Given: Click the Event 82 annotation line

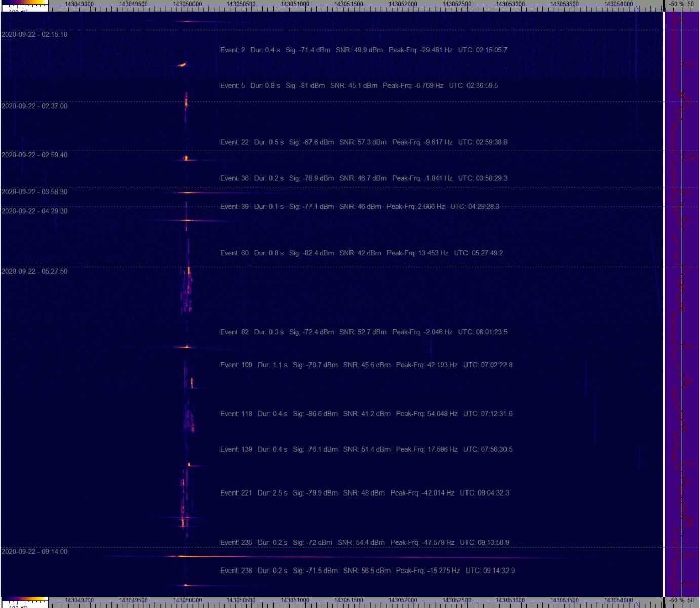Looking at the screenshot, I should [364, 332].
